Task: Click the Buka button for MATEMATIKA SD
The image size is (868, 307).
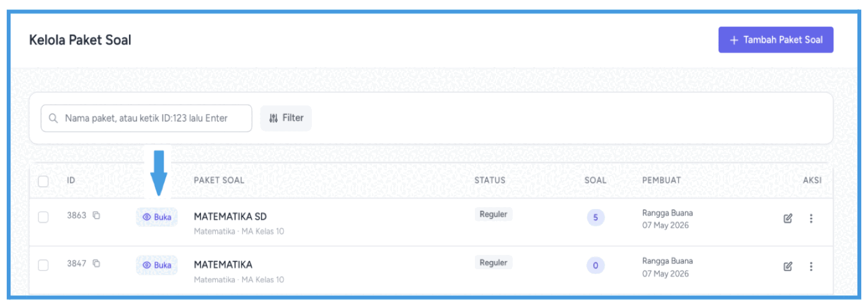Action: tap(157, 217)
